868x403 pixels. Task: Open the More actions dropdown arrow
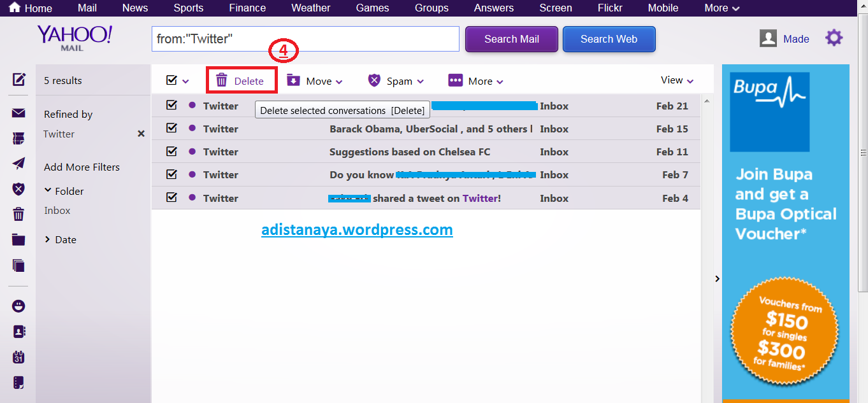[x=500, y=81]
